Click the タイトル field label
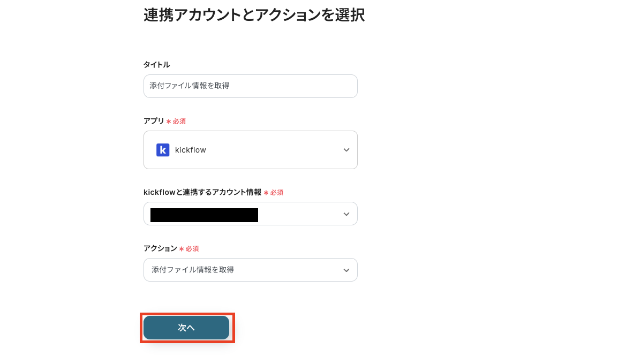 (156, 65)
